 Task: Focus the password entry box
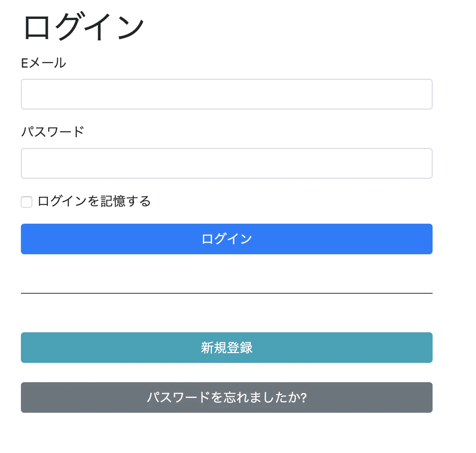tap(226, 163)
